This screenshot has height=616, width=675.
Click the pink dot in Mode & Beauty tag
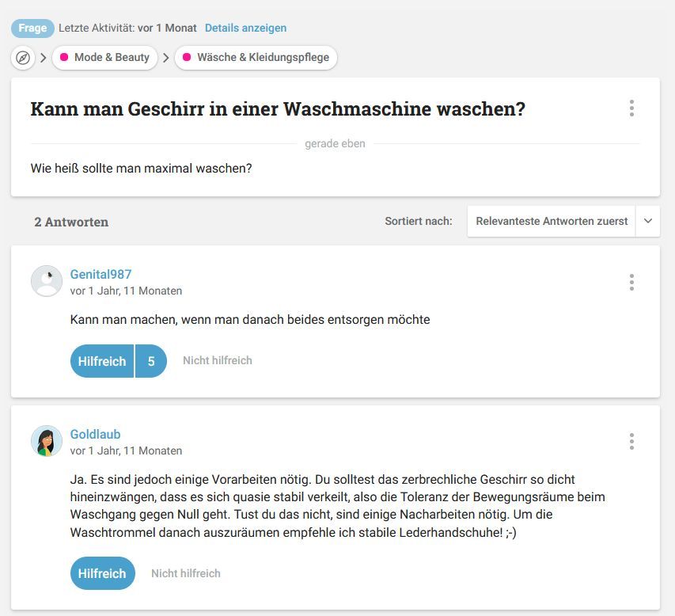point(63,58)
